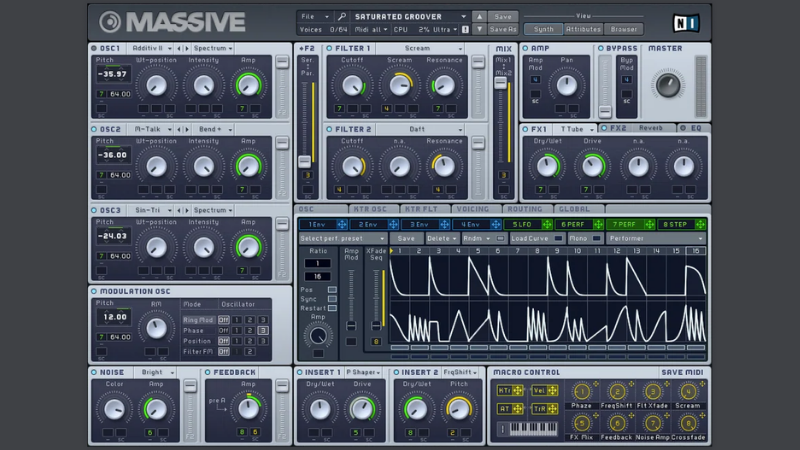Toggle OSC3 power button
This screenshot has width=800, height=450.
point(94,210)
